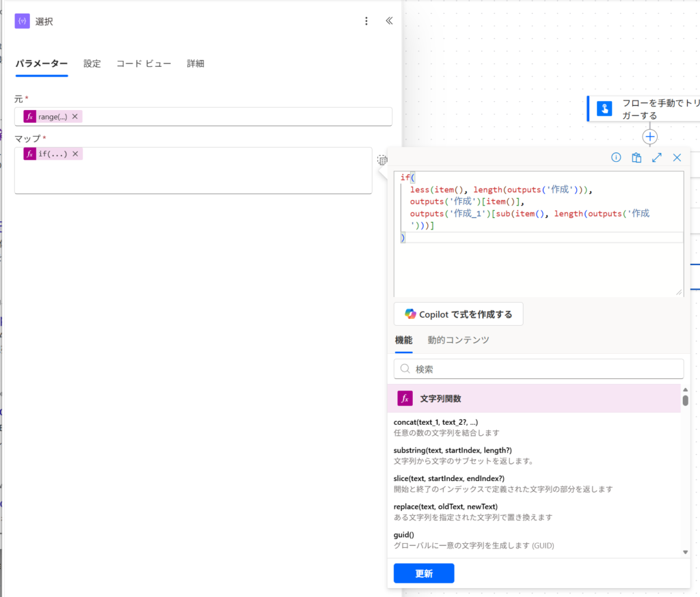The width and height of the screenshot is (700, 597).
Task: Open the コード ビュー tab
Action: click(x=144, y=64)
